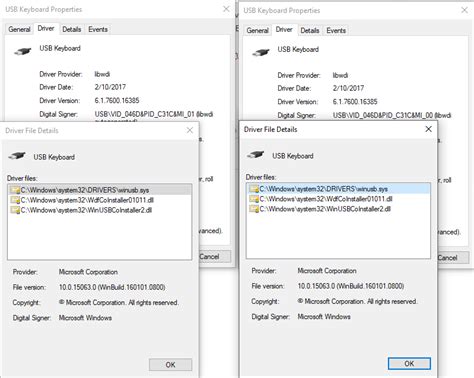Click Microsoft Windows signer in left dialog
The image size is (474, 378).
85,318
